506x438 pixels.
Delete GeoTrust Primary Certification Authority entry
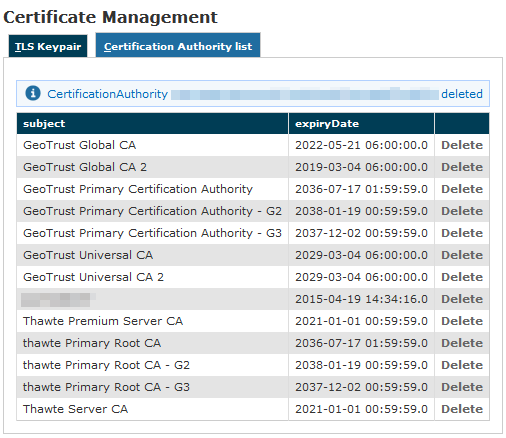pos(462,189)
